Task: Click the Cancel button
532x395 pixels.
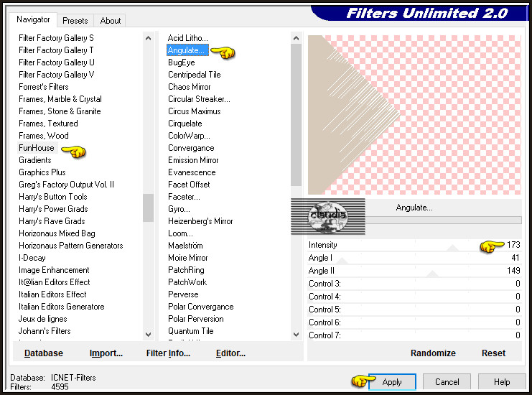Action: click(447, 382)
